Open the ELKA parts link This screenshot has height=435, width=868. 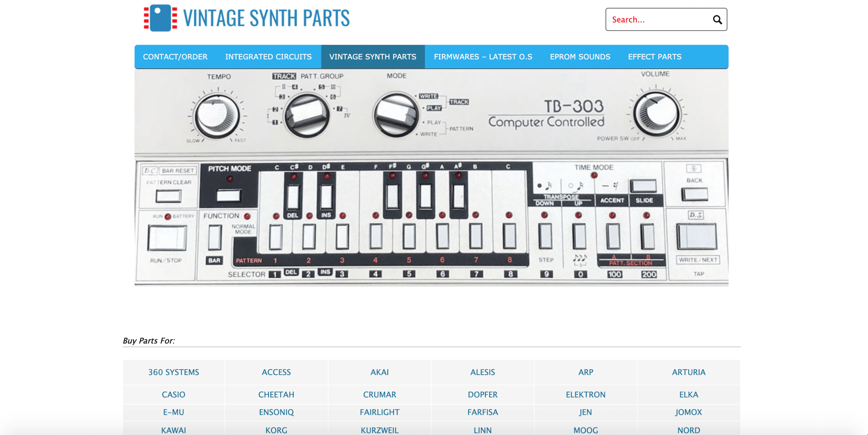click(x=689, y=394)
